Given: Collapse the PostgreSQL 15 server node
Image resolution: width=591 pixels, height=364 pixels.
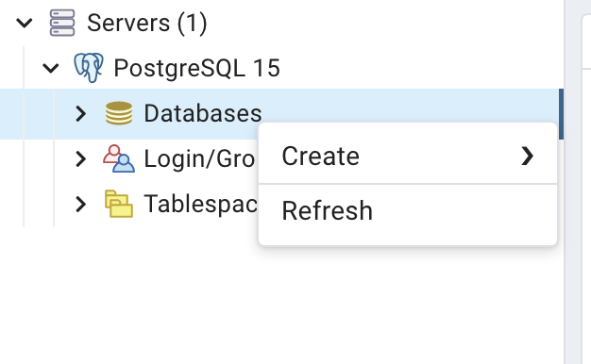Looking at the screenshot, I should pos(50,68).
